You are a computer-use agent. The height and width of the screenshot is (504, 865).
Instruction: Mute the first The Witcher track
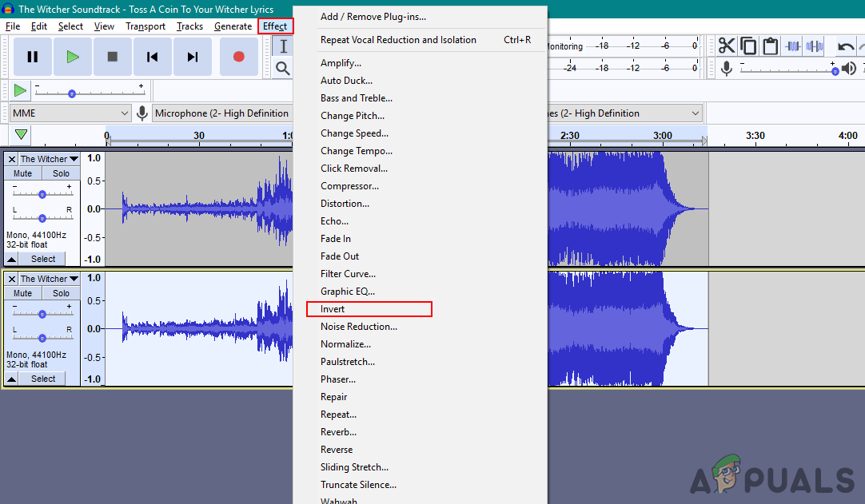22,173
